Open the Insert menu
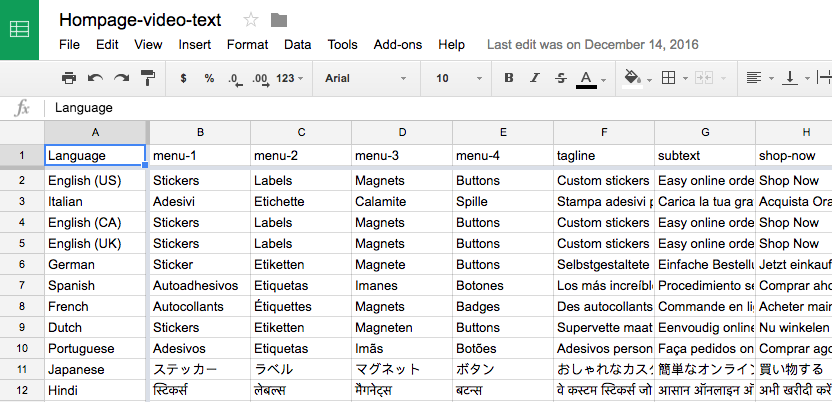 194,44
